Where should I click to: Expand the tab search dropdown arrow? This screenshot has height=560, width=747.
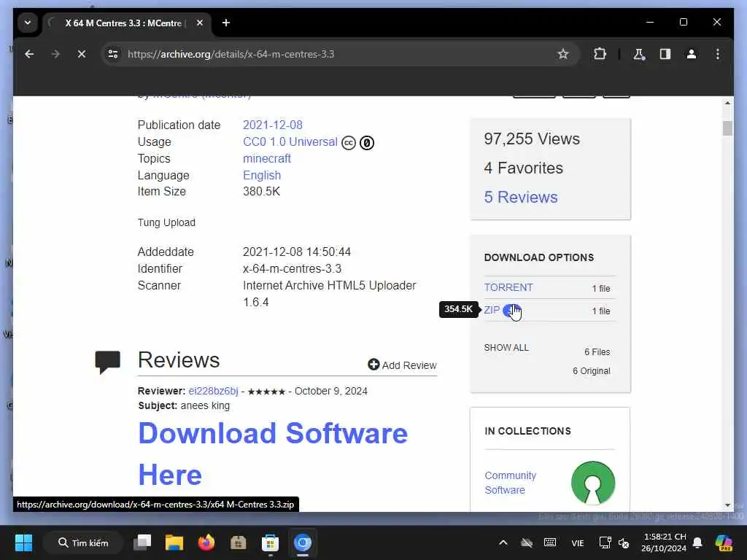pyautogui.click(x=28, y=23)
